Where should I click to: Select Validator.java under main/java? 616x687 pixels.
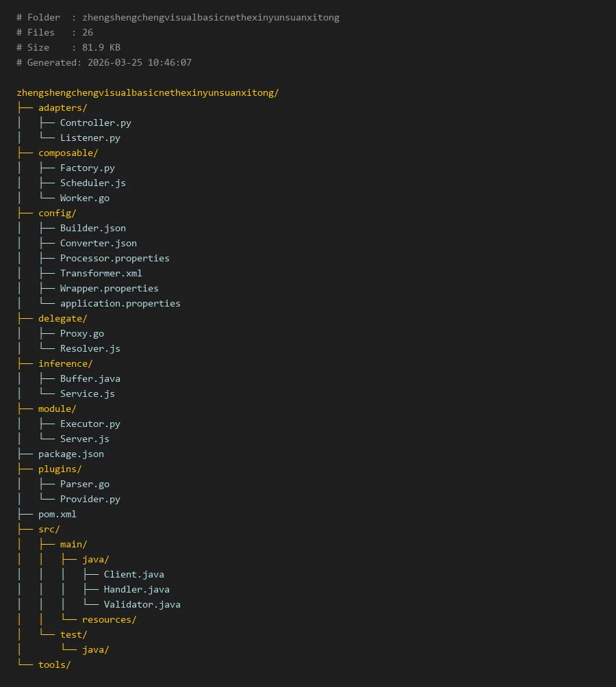[142, 604]
